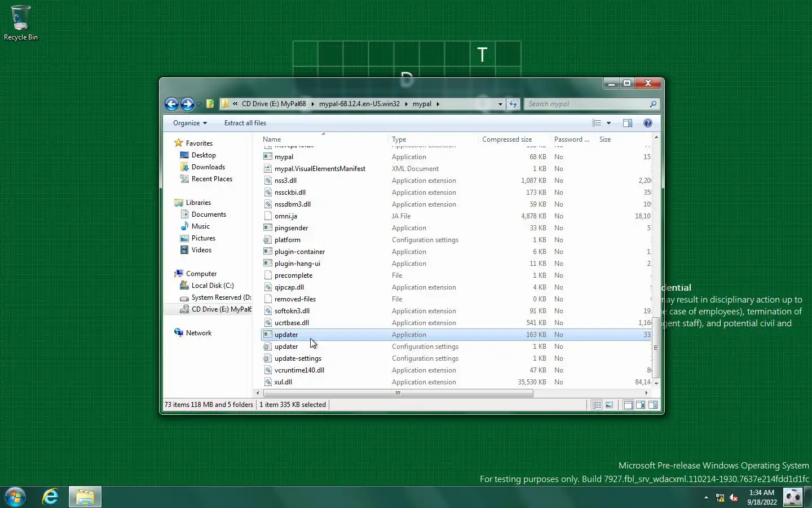Toggle the preview pane icon
This screenshot has height=508, width=812.
(x=628, y=123)
